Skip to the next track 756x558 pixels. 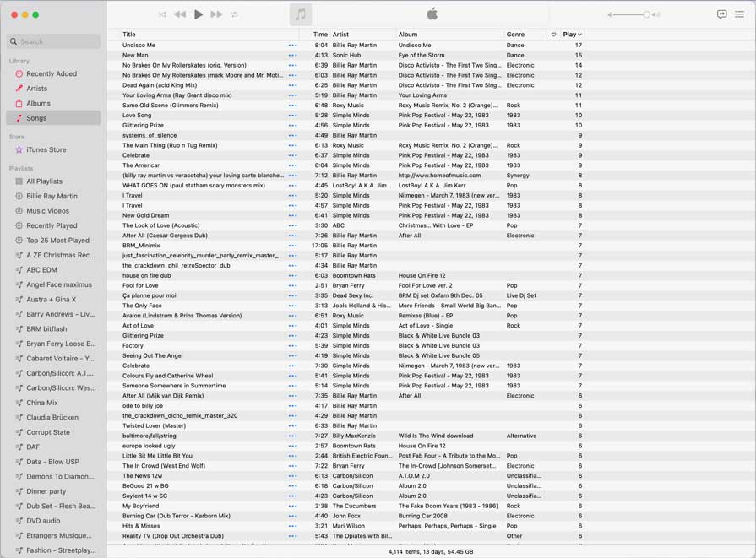pos(218,13)
